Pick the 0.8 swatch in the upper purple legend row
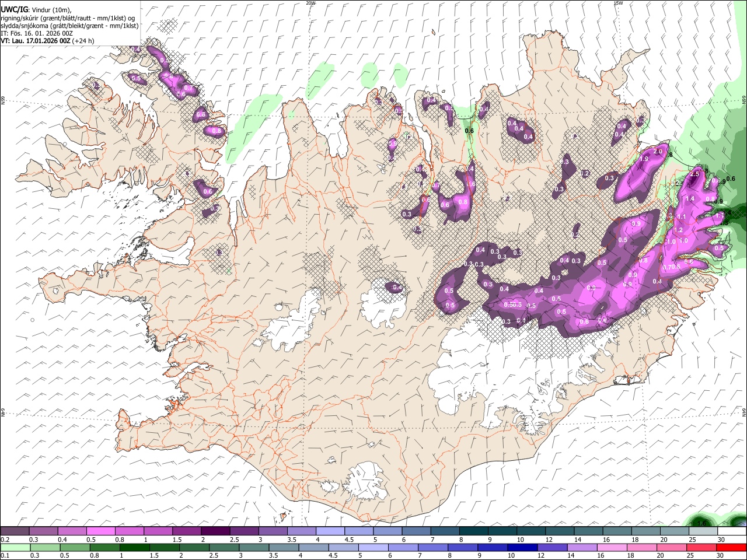Image resolution: width=747 pixels, height=560 pixels. click(129, 531)
